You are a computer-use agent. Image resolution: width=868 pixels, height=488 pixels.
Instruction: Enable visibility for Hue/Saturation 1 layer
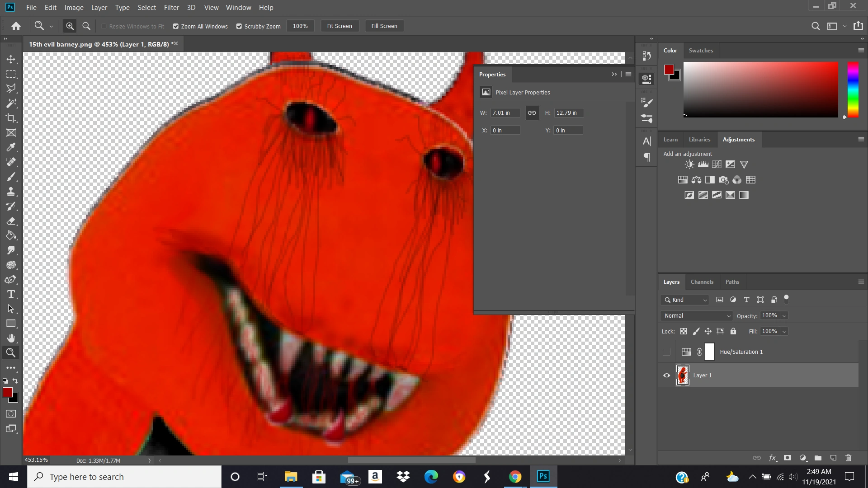click(666, 352)
